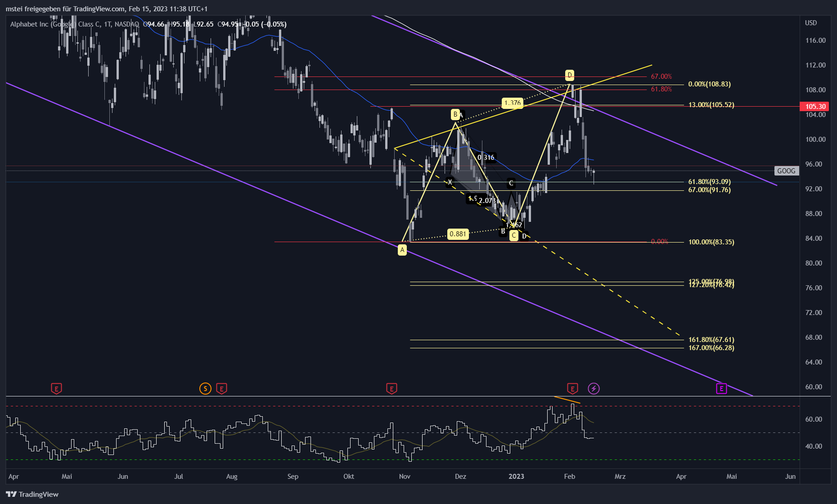Image resolution: width=837 pixels, height=504 pixels.
Task: Click the RSI 40.00 axis label
Action: 814,446
